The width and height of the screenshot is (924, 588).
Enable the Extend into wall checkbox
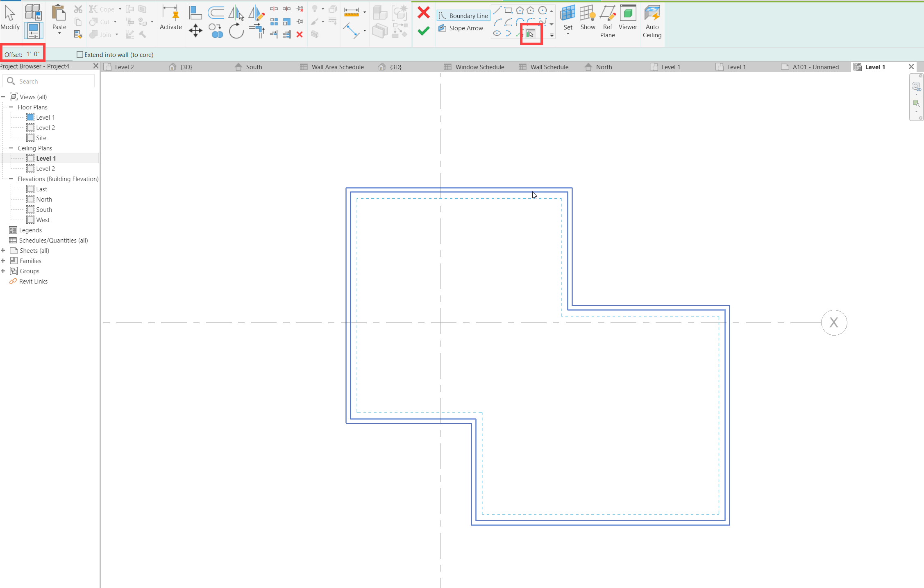pyautogui.click(x=80, y=54)
